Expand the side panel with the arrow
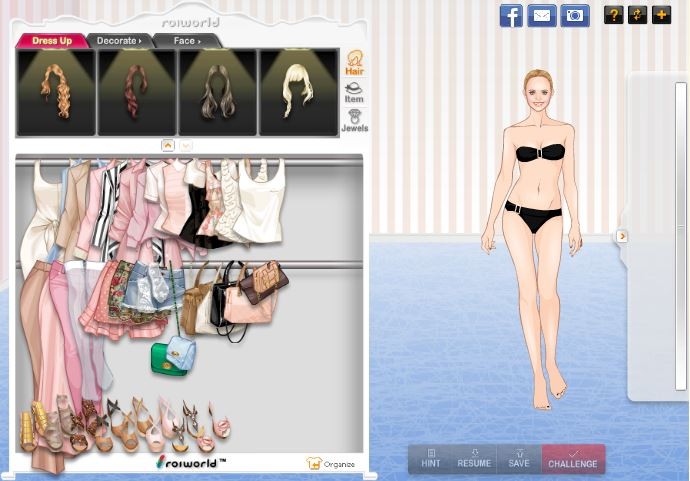 pyautogui.click(x=622, y=236)
